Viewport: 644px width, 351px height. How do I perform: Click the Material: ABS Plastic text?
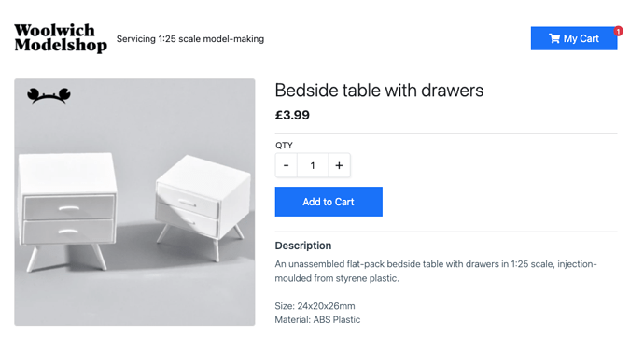[x=317, y=320]
